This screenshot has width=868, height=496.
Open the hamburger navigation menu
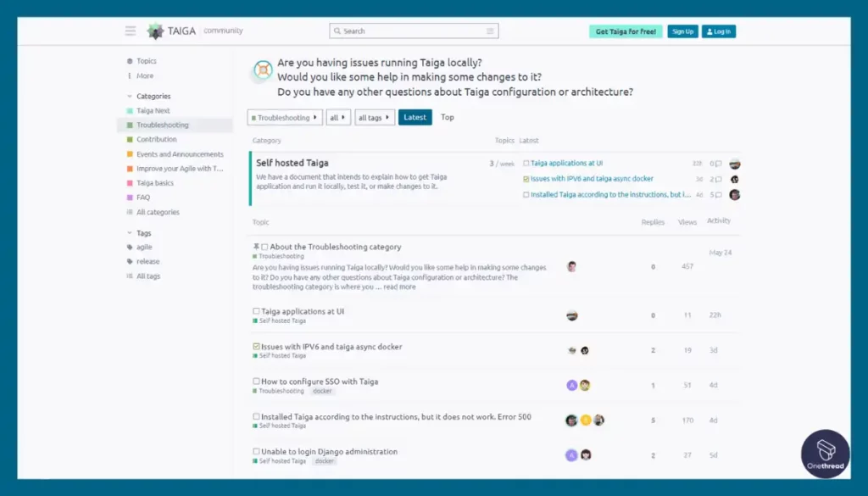click(x=130, y=31)
